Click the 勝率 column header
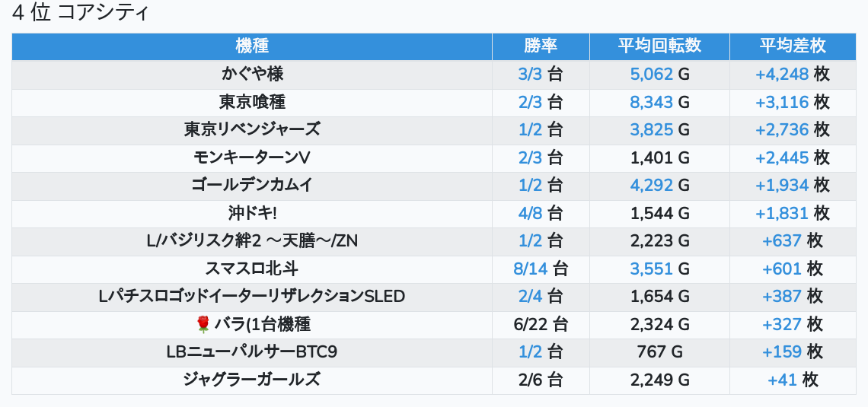The image size is (868, 407). point(541,46)
